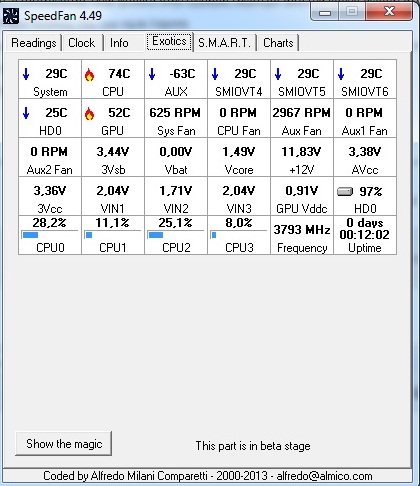Click the flame icon next to CPU temperature

89,75
